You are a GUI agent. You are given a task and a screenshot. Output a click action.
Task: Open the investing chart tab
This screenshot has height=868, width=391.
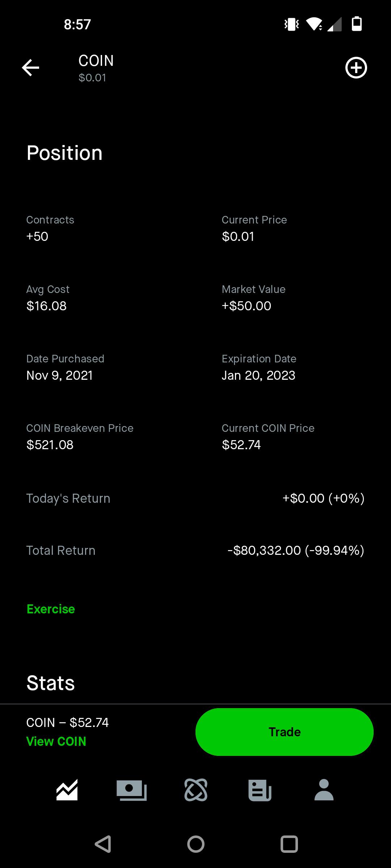67,790
